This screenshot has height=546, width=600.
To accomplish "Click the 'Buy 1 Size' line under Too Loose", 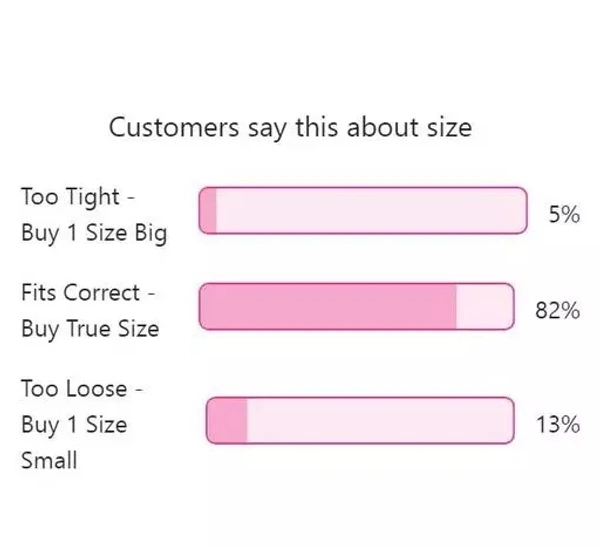I will 74,425.
